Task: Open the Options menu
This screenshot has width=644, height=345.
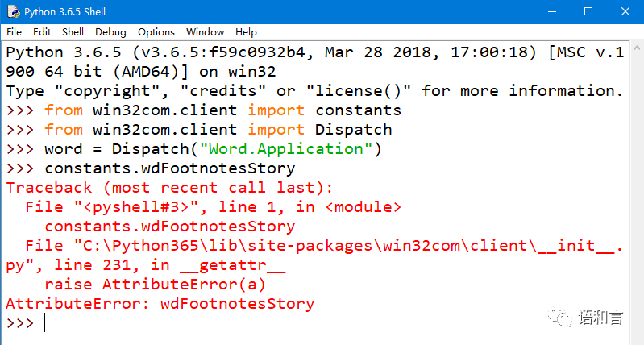Action: pos(156,32)
